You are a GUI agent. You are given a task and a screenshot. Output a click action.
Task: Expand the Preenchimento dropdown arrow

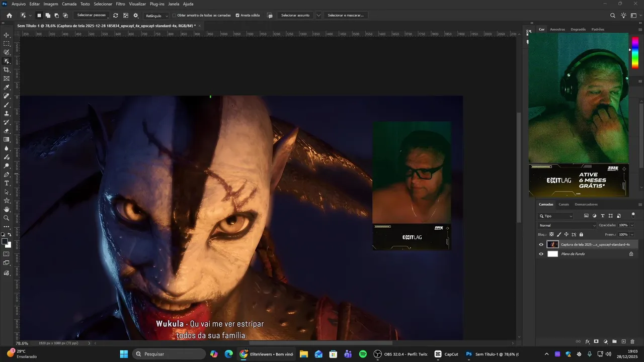(x=632, y=234)
